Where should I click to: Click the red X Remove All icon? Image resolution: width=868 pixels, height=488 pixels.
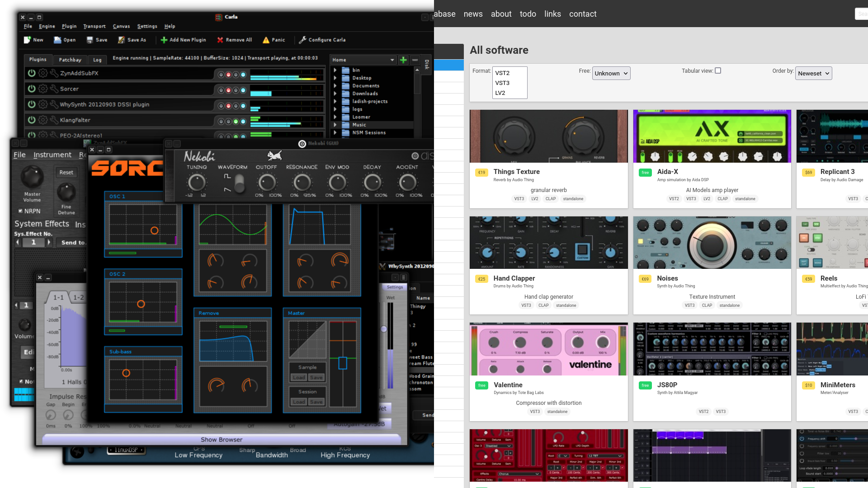click(x=220, y=40)
